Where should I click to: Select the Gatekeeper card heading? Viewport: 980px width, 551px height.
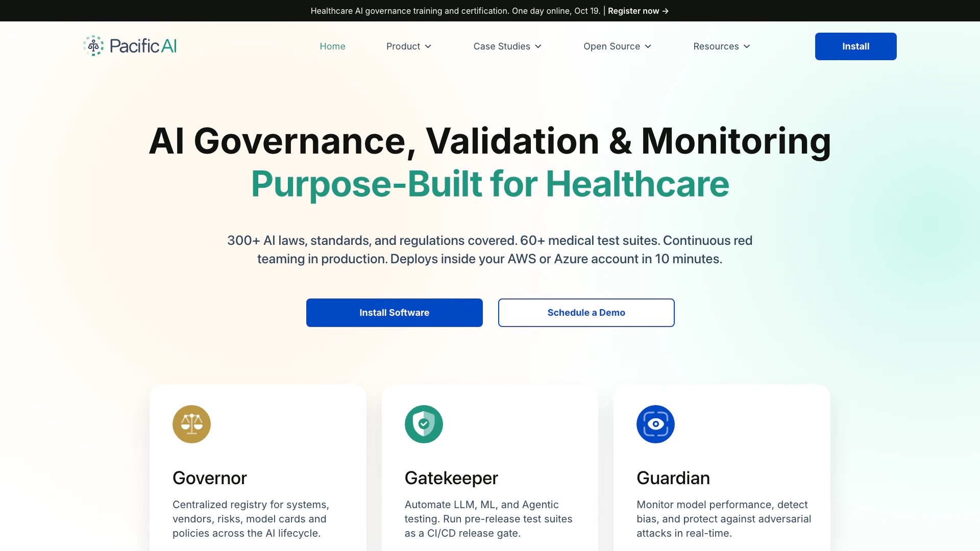tap(451, 478)
